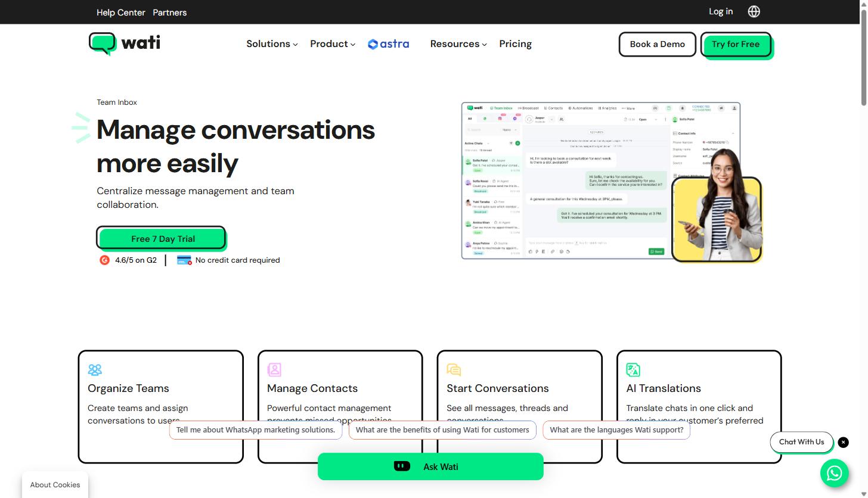This screenshot has height=498, width=868.
Task: Click the no credit card icon
Action: pyautogui.click(x=184, y=260)
